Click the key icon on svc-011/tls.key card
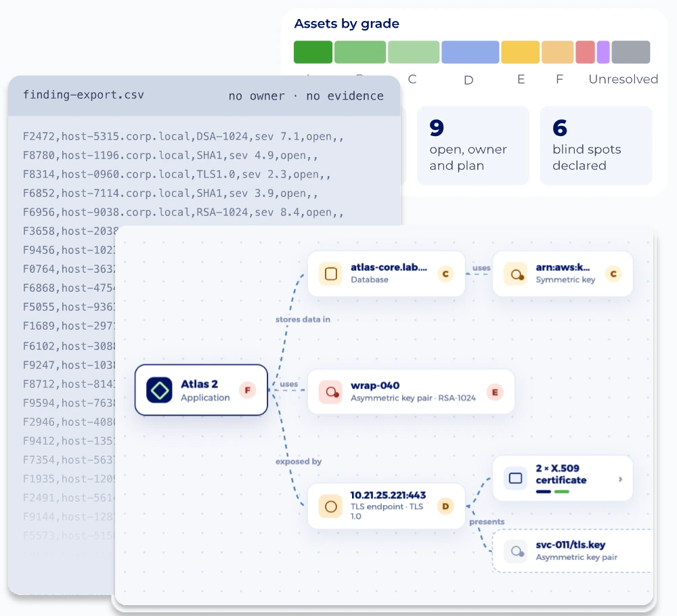The height and width of the screenshot is (616, 677). click(x=516, y=551)
